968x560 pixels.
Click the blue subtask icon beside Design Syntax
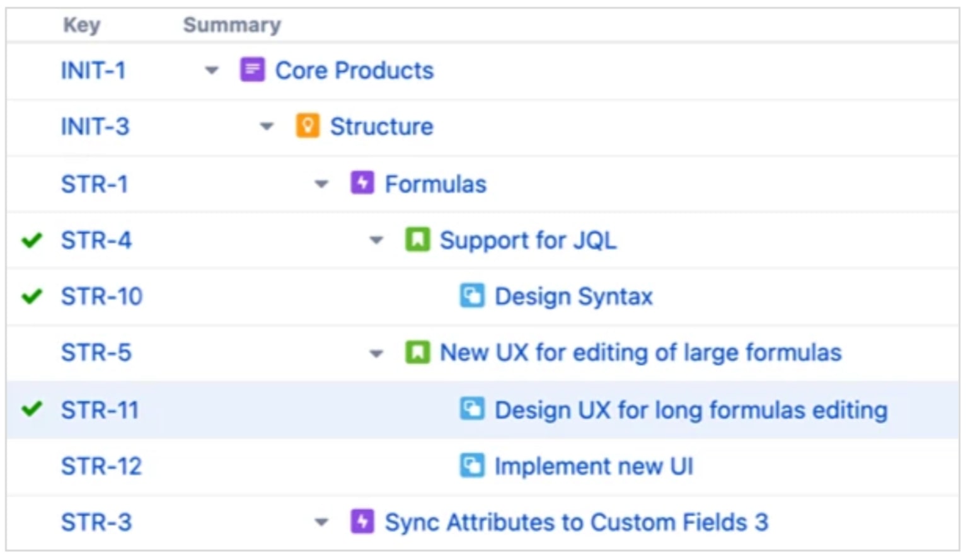coord(472,295)
